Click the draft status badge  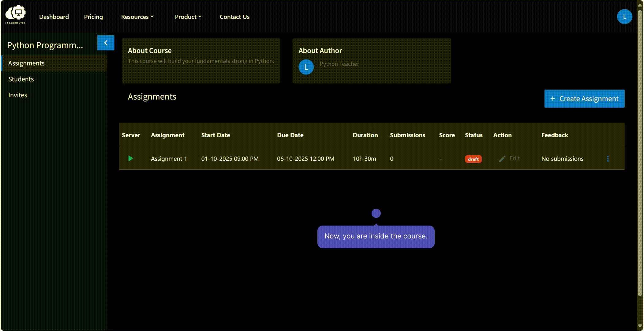[x=473, y=159]
